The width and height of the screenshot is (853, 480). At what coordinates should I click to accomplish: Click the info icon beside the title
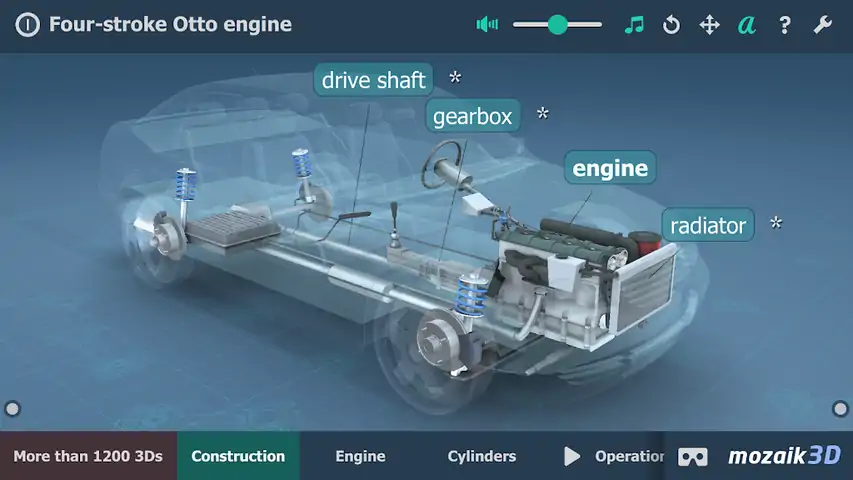click(x=29, y=24)
